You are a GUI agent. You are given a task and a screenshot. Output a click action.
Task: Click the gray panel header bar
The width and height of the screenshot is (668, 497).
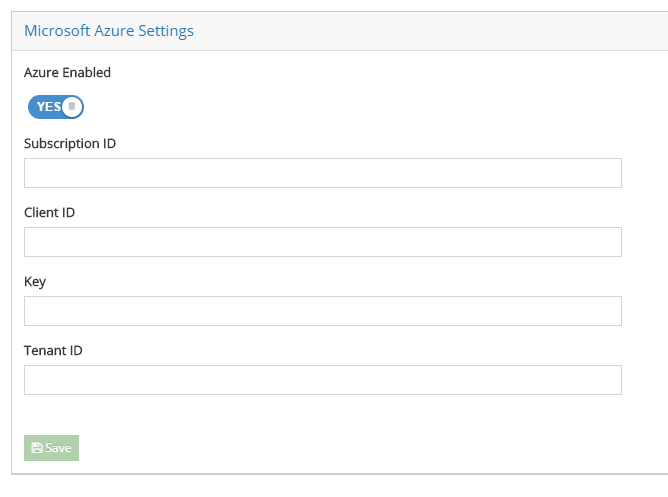(340, 31)
